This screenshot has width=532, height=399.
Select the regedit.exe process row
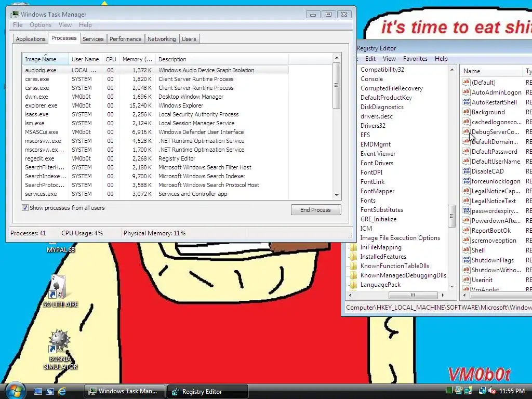coord(155,158)
